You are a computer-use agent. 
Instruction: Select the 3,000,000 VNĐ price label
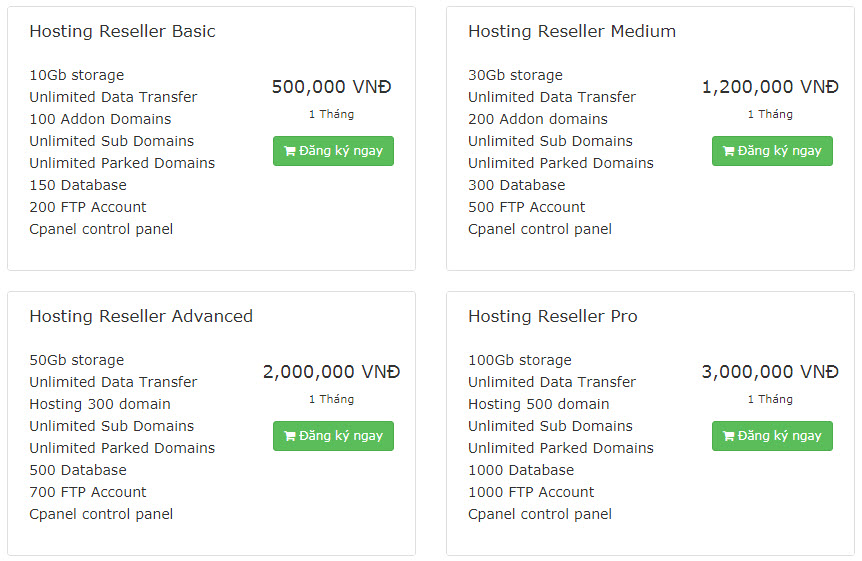(770, 372)
